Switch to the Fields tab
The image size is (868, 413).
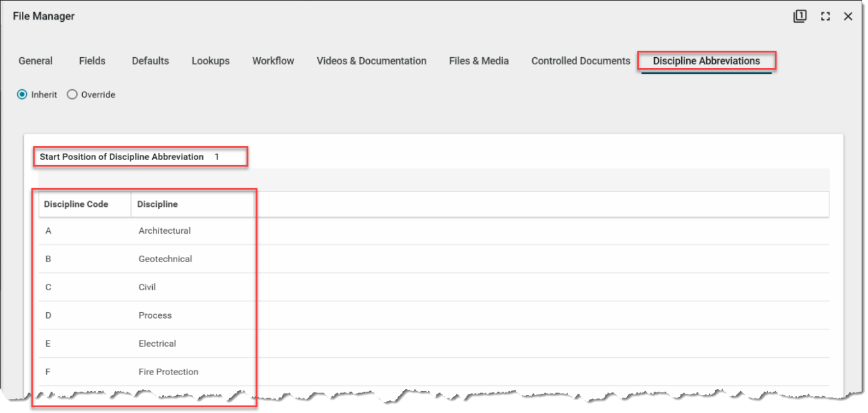pyautogui.click(x=92, y=61)
